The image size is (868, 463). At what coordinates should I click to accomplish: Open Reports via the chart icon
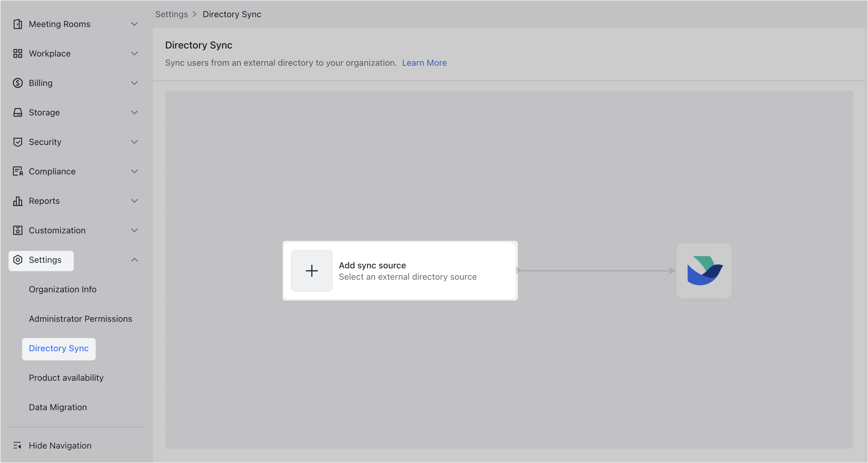tap(18, 201)
